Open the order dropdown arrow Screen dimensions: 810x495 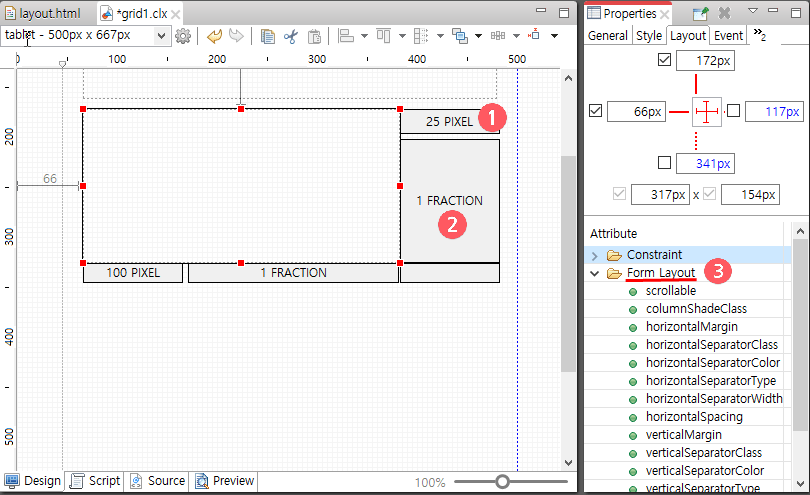click(478, 36)
